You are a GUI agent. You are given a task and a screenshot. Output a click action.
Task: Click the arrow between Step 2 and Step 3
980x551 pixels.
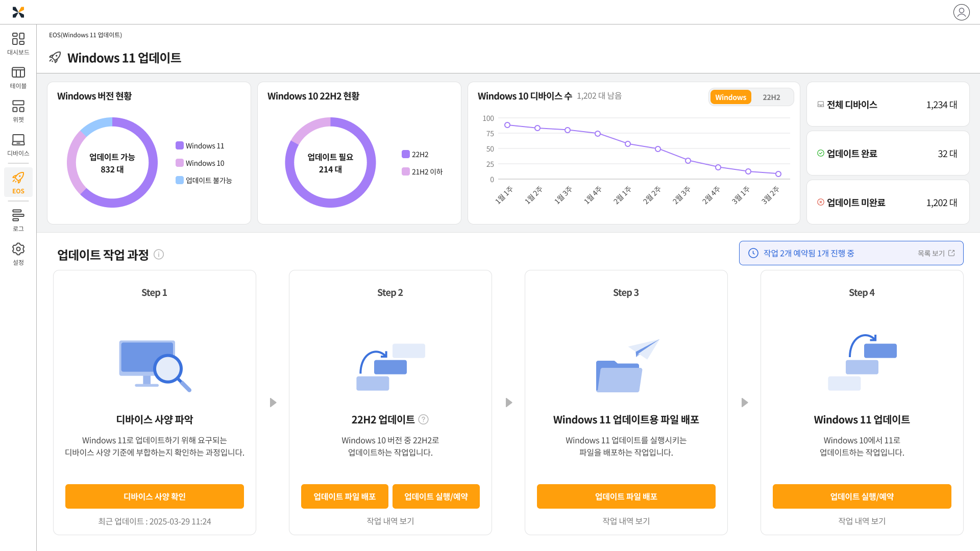tap(509, 403)
